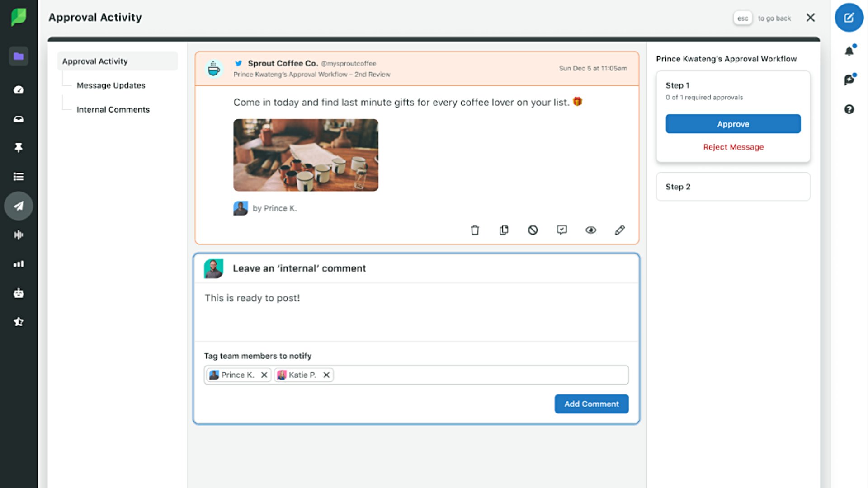868x488 pixels.
Task: Open the Reports bar chart sidebar icon
Action: tap(19, 264)
